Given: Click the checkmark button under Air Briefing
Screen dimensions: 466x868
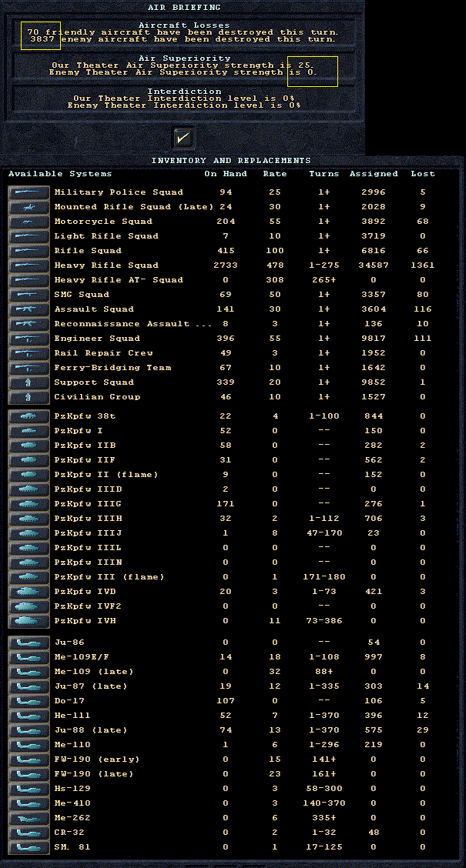Looking at the screenshot, I should tap(183, 137).
